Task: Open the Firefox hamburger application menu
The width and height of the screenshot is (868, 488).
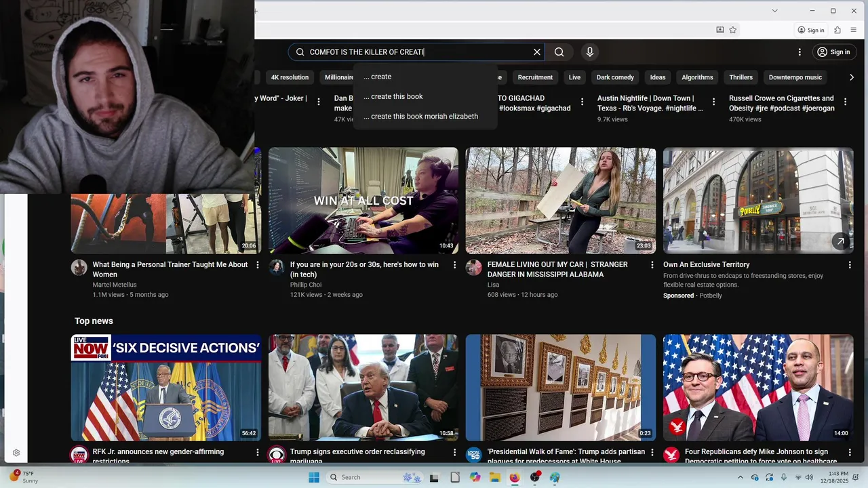Action: click(854, 30)
